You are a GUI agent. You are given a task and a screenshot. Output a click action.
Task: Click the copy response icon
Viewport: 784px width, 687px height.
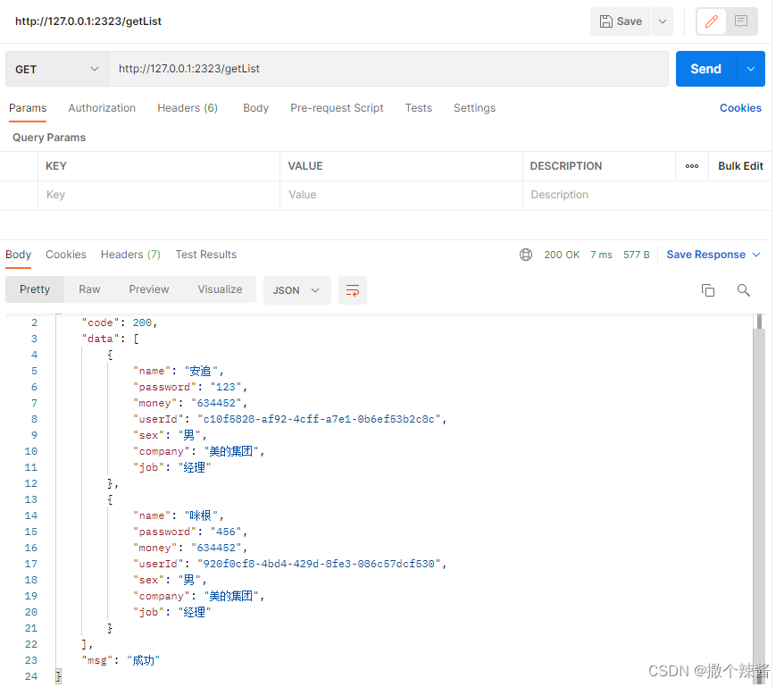pyautogui.click(x=708, y=290)
